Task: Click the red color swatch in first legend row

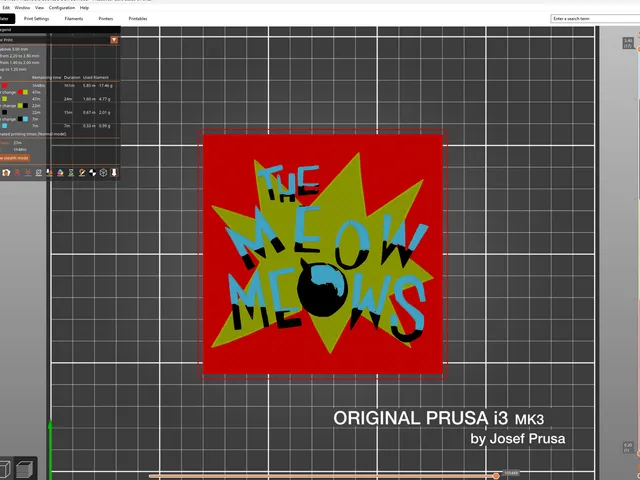Action: 4,85
